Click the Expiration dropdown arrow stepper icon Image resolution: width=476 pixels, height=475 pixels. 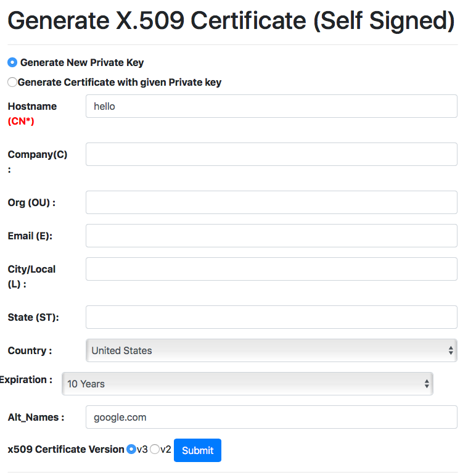pos(427,384)
